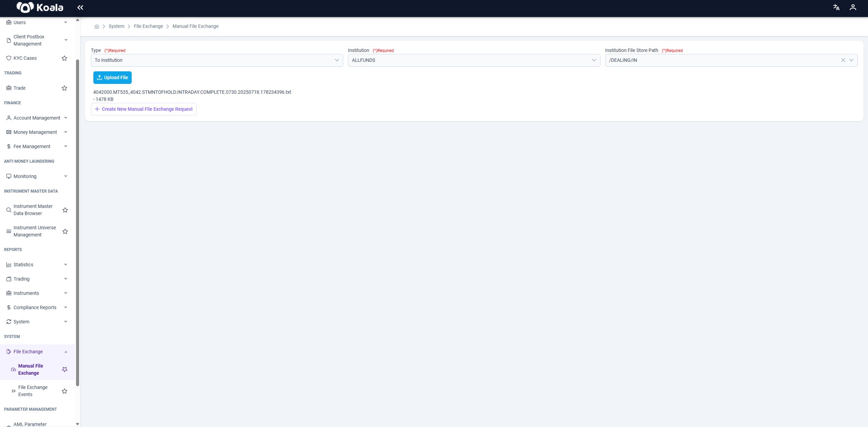
Task: Click the uploaded MT535 file name
Action: [x=192, y=92]
